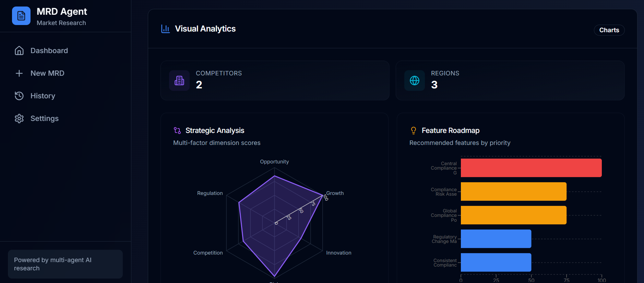
Task: Click the Powered by multi-agent AI research text
Action: 52,264
